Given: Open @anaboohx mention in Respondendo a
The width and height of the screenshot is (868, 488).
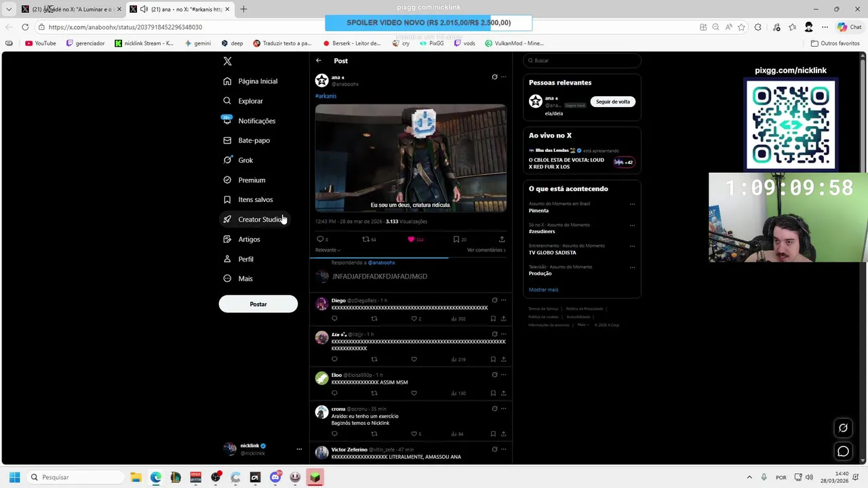Looking at the screenshot, I should click(x=381, y=262).
